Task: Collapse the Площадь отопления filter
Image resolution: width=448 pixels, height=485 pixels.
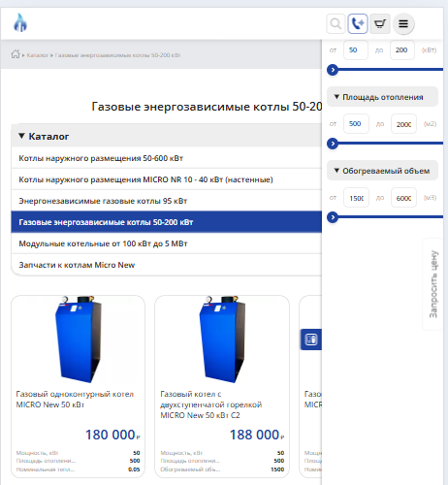Action: tap(382, 97)
